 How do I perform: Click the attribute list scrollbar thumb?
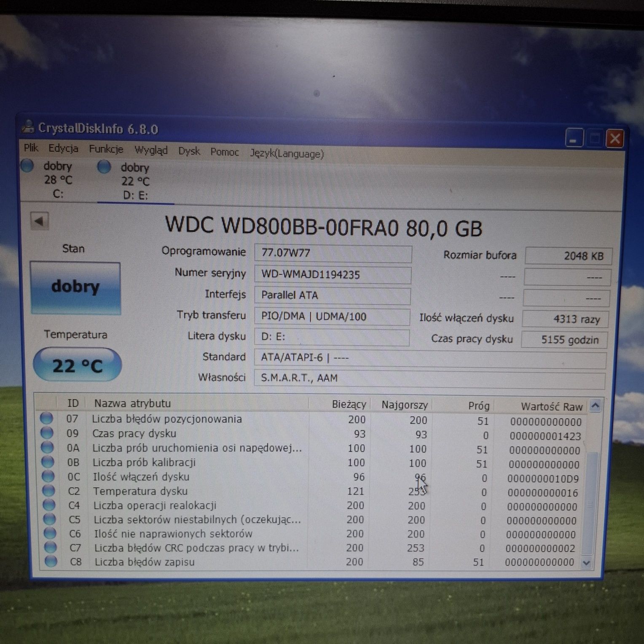[x=590, y=504]
